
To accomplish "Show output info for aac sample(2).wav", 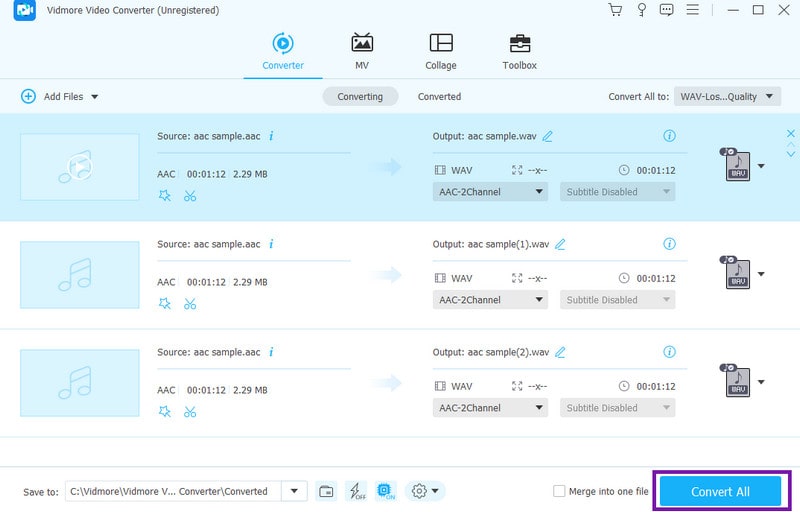I will point(670,352).
